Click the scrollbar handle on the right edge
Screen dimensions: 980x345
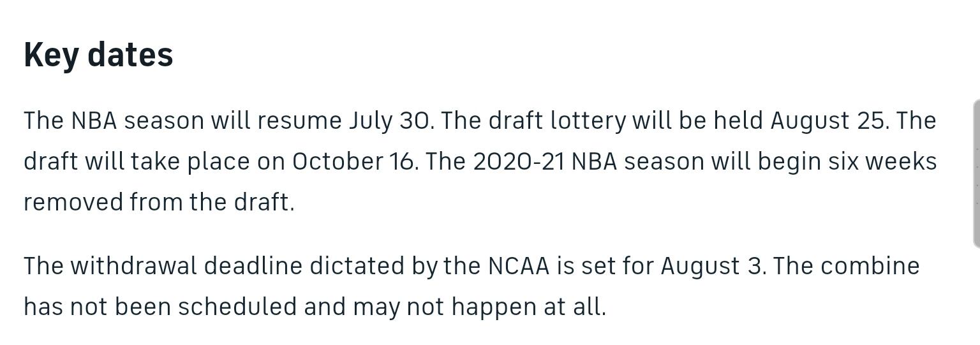click(x=976, y=173)
